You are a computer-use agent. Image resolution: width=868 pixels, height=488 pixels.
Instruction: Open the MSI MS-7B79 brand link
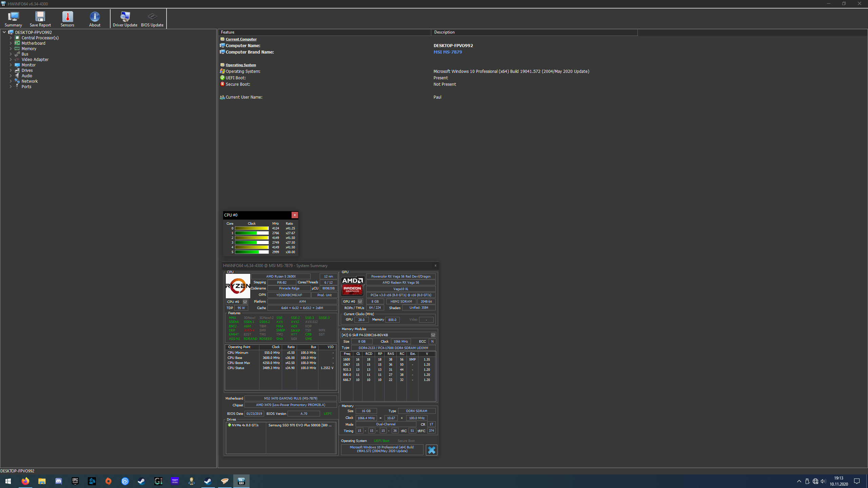pos(448,52)
